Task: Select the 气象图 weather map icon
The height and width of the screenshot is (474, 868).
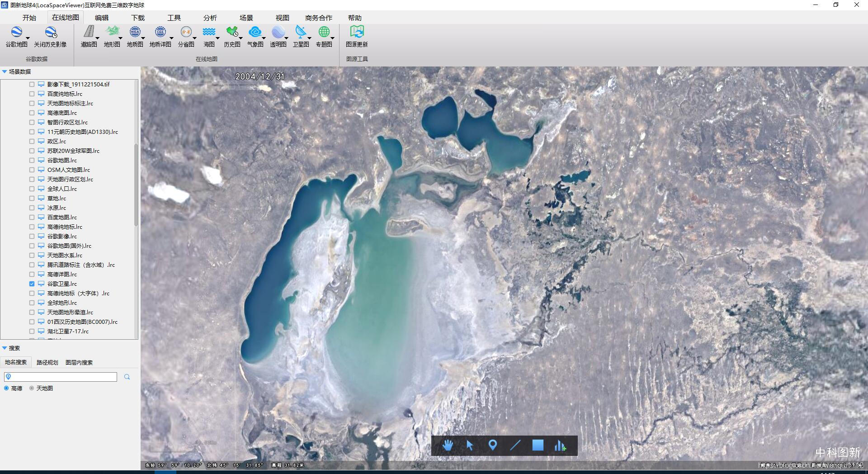Action: click(255, 32)
